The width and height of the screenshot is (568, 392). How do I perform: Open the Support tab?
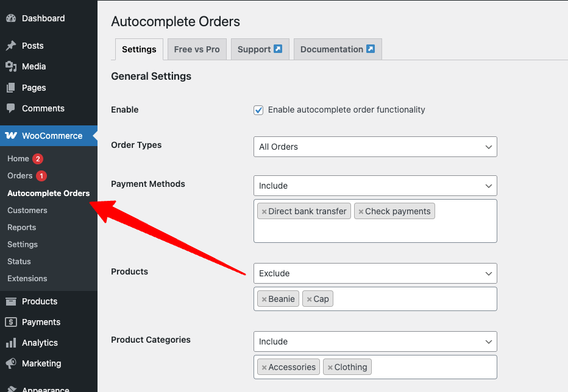(x=260, y=49)
